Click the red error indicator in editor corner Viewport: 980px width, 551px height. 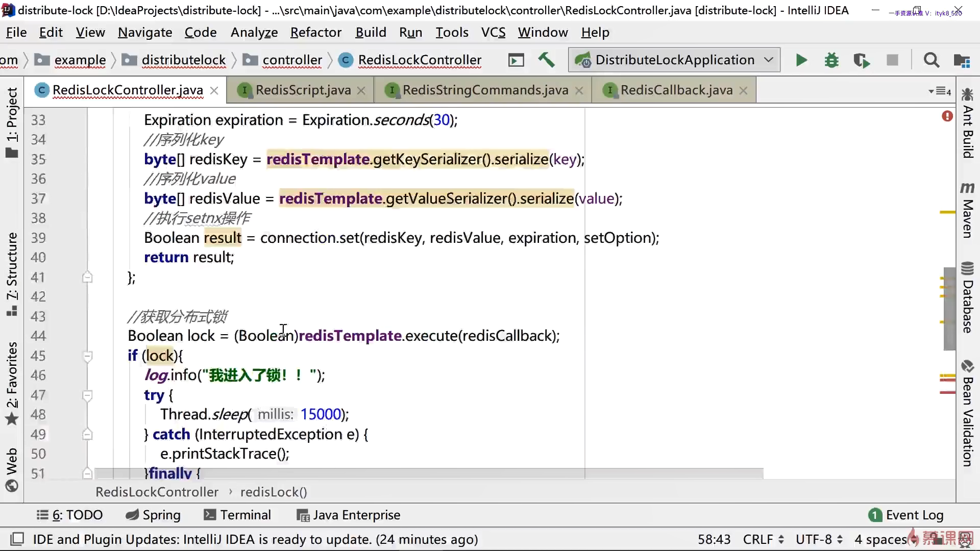(x=947, y=116)
